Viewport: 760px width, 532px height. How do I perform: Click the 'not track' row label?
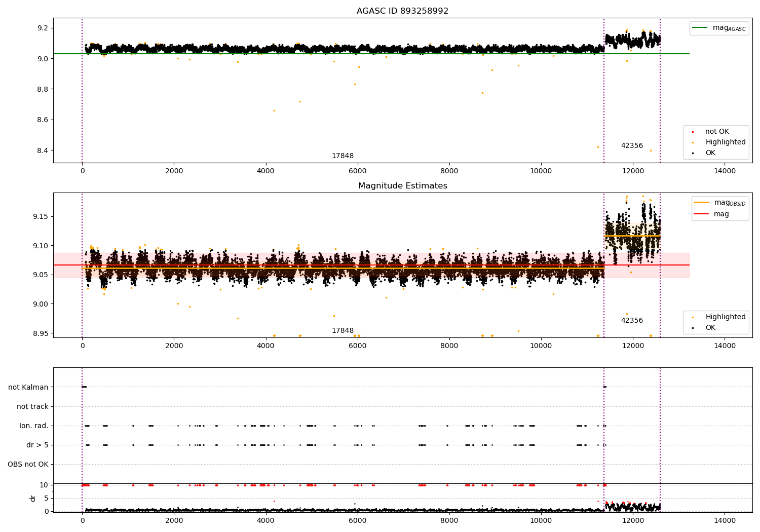pos(32,406)
